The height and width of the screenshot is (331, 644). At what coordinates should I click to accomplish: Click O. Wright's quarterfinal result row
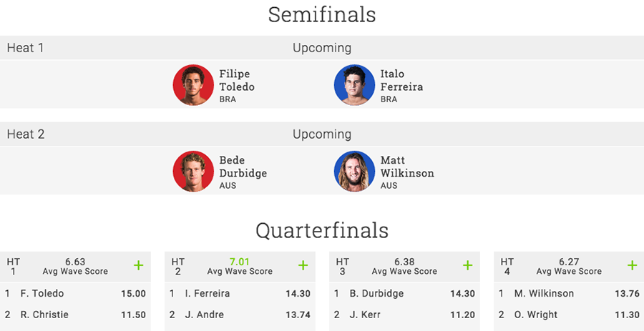tap(569, 315)
